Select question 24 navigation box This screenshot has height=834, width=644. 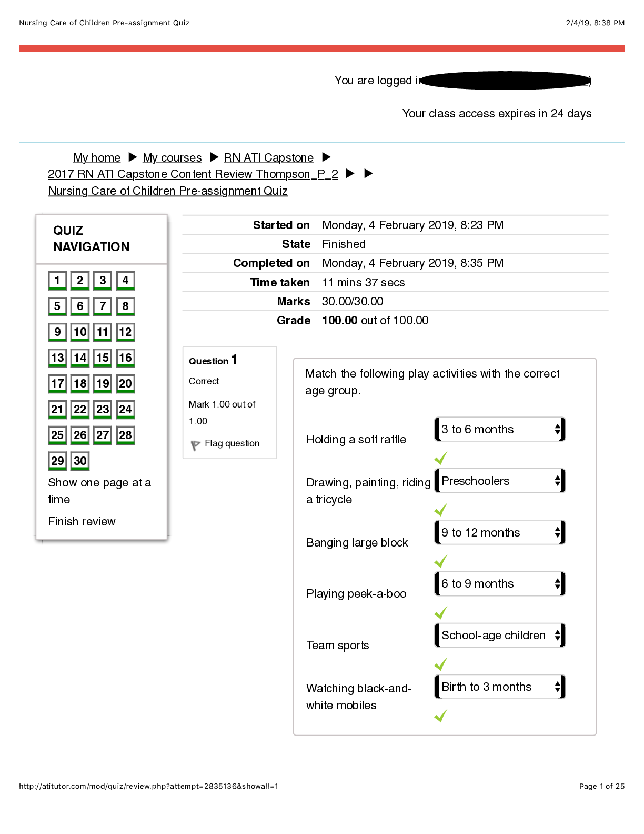125,410
